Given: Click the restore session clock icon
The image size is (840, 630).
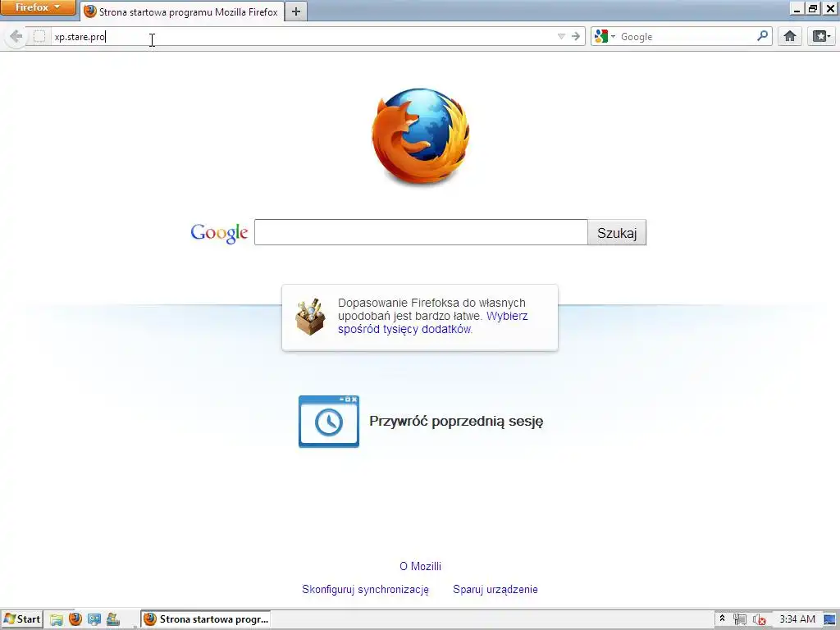Looking at the screenshot, I should (x=329, y=421).
